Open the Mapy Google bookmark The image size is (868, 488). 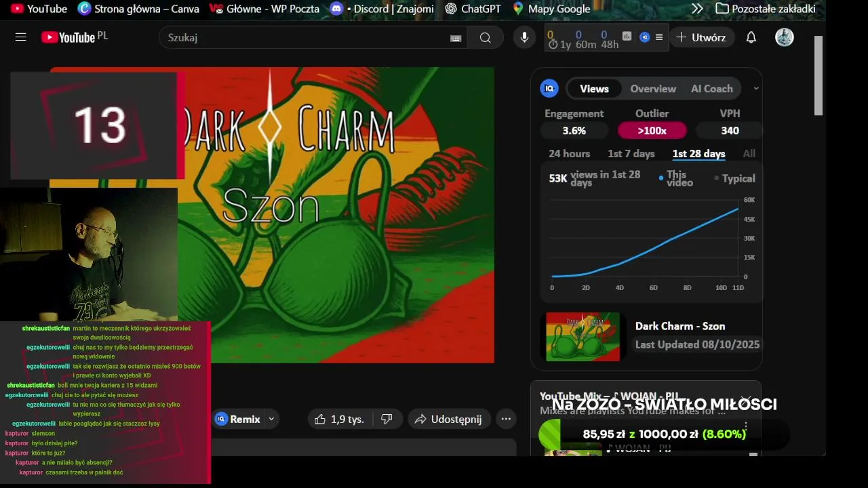tap(551, 9)
